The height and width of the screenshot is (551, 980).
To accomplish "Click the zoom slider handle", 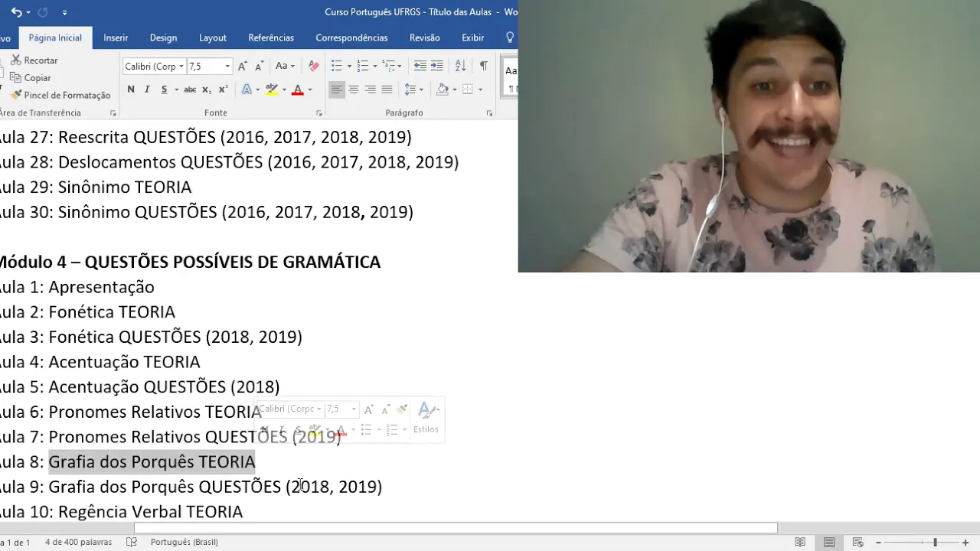I will click(x=935, y=542).
